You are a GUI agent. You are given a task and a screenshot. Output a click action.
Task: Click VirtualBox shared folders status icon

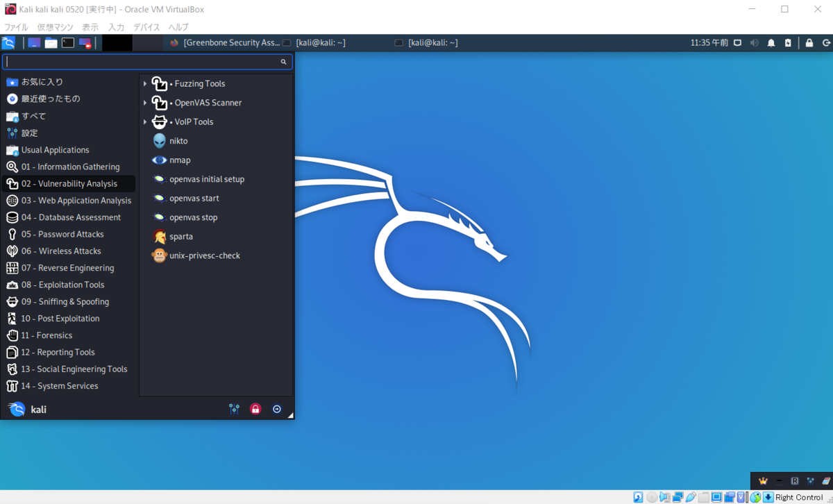704,497
